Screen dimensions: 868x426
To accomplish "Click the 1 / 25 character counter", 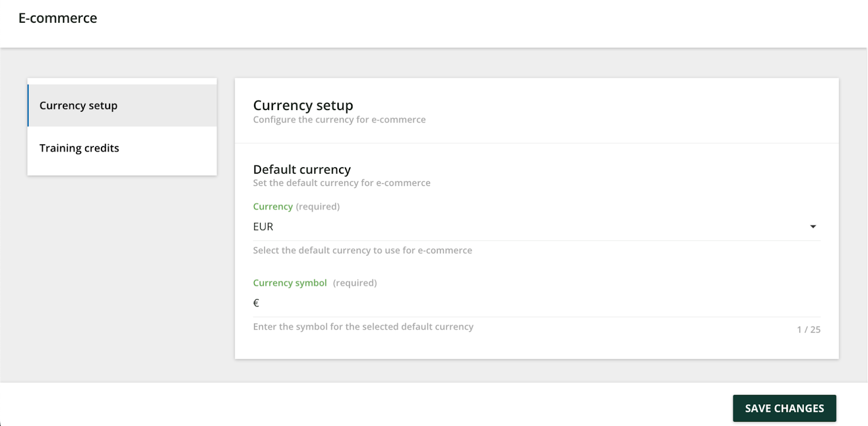I will 808,329.
